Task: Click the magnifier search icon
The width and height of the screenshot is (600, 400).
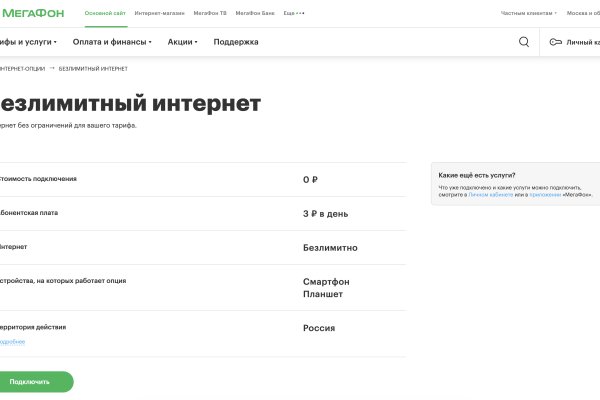Action: [x=524, y=42]
